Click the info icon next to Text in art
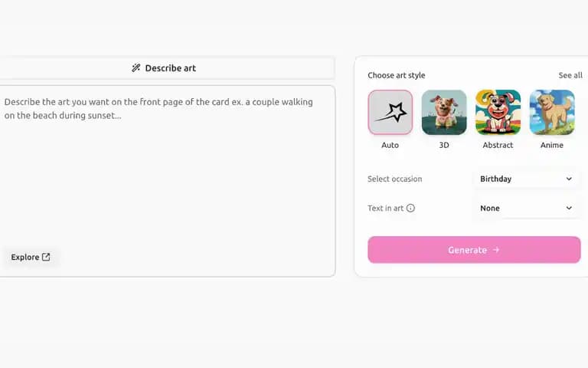Image resolution: width=588 pixels, height=368 pixels. 410,208
